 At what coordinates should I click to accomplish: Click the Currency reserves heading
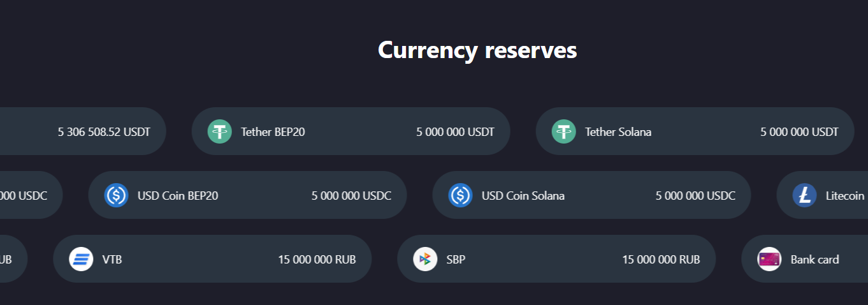coord(477,50)
